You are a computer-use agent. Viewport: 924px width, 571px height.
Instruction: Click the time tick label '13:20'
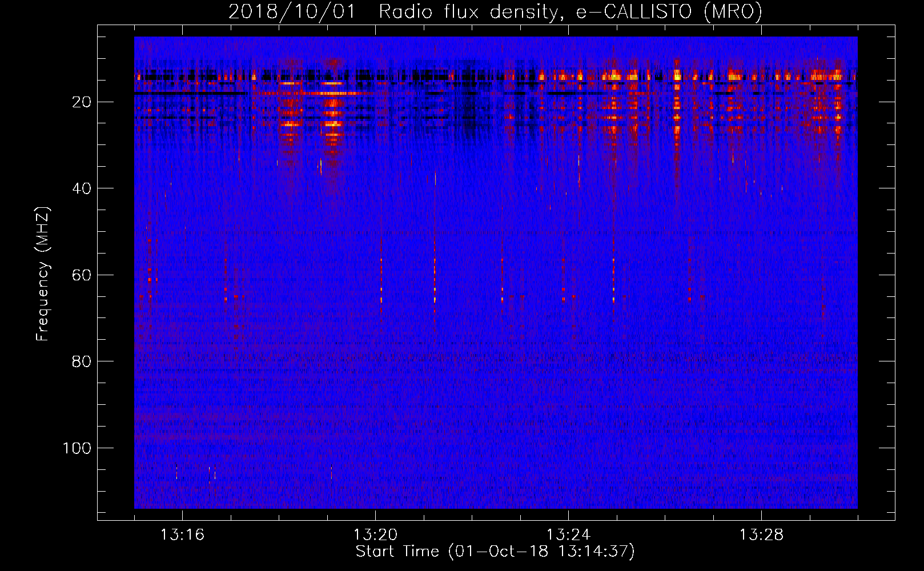point(375,535)
